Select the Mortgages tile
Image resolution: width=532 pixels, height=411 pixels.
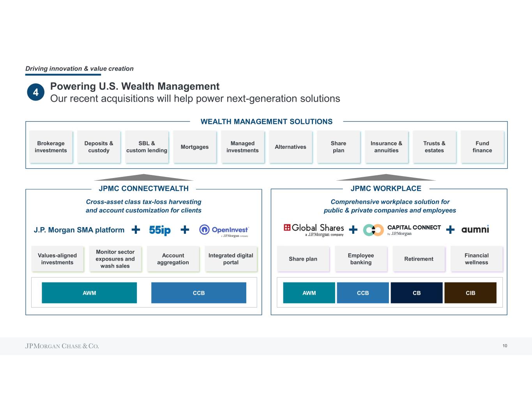click(x=194, y=147)
